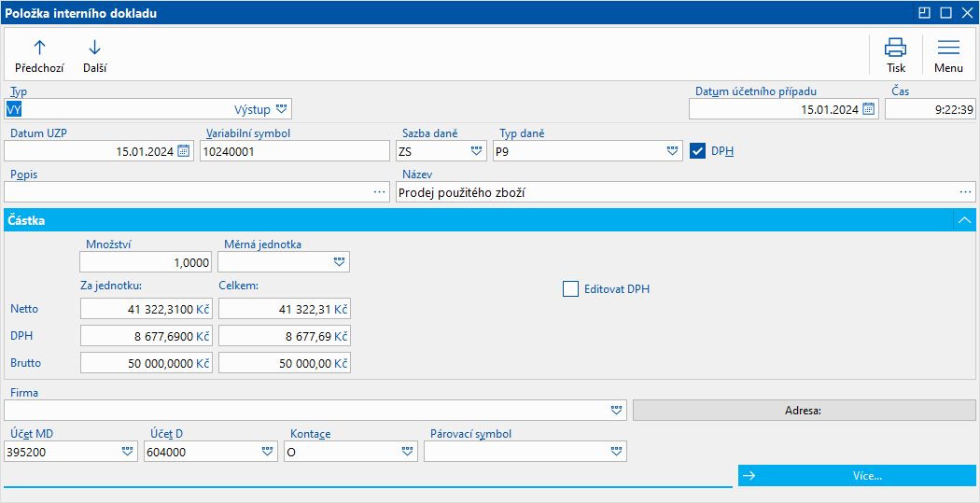Screen dimensions: 980x503
Task: Go to next item with Další arrow
Action: pos(94,56)
